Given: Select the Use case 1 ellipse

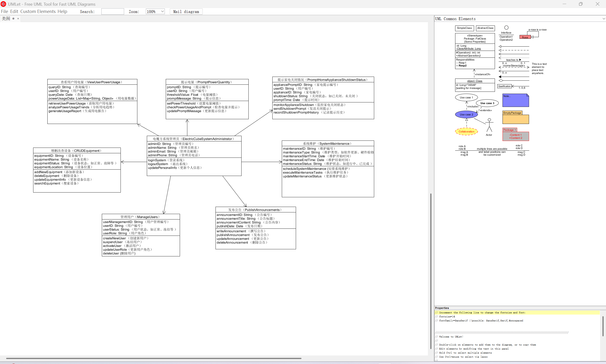Looking at the screenshot, I should (x=466, y=97).
